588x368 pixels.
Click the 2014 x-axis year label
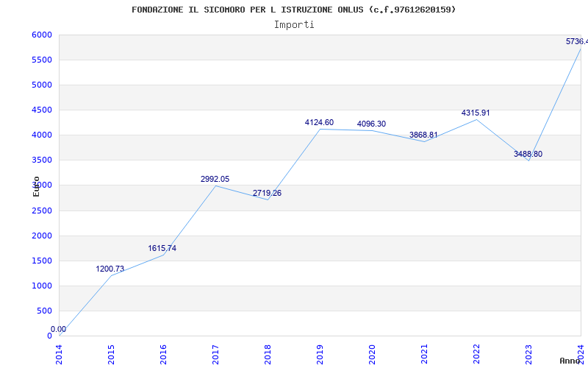click(59, 355)
